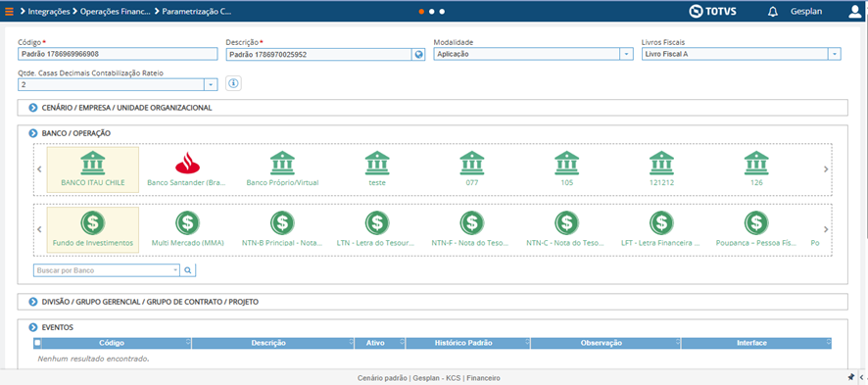Select the BANCO ITAU CHILE bank
The image size is (868, 385).
click(x=93, y=169)
